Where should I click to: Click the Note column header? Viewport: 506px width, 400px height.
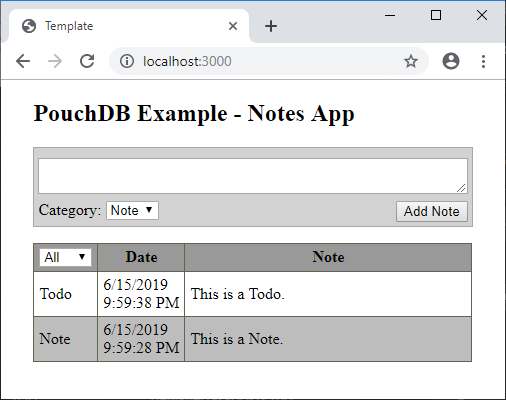328,257
